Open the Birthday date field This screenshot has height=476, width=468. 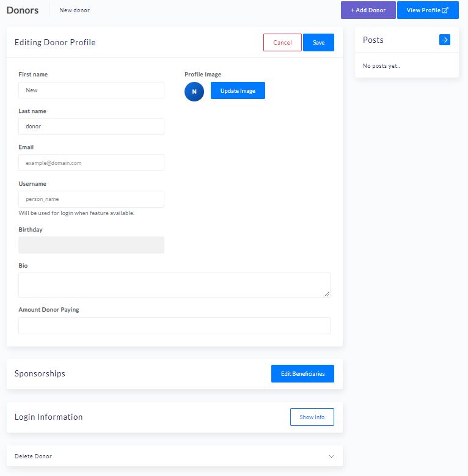(91, 245)
